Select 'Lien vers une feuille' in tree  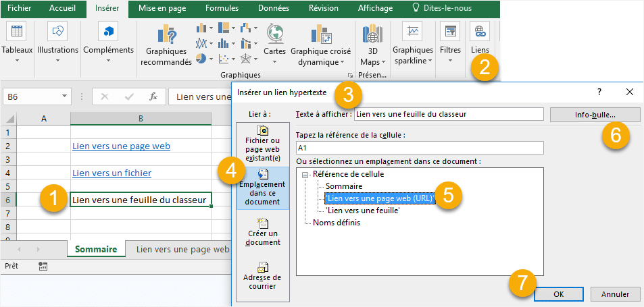click(x=362, y=210)
